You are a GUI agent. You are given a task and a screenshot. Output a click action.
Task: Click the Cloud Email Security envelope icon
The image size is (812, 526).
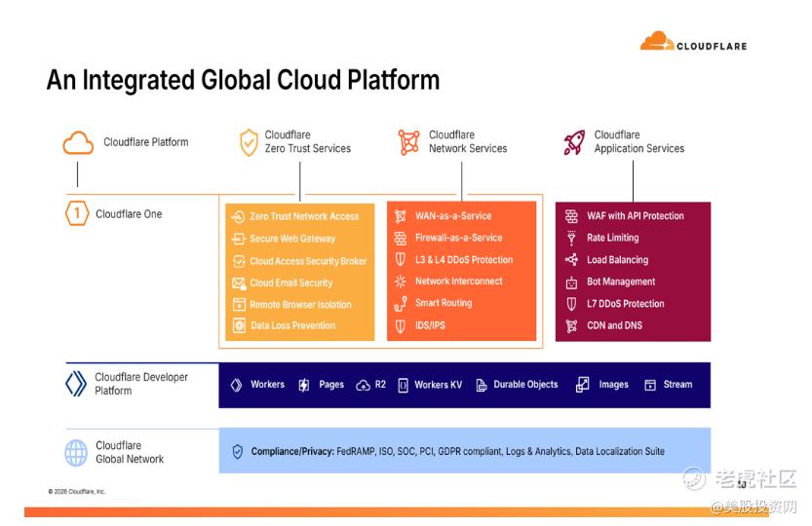(x=239, y=283)
